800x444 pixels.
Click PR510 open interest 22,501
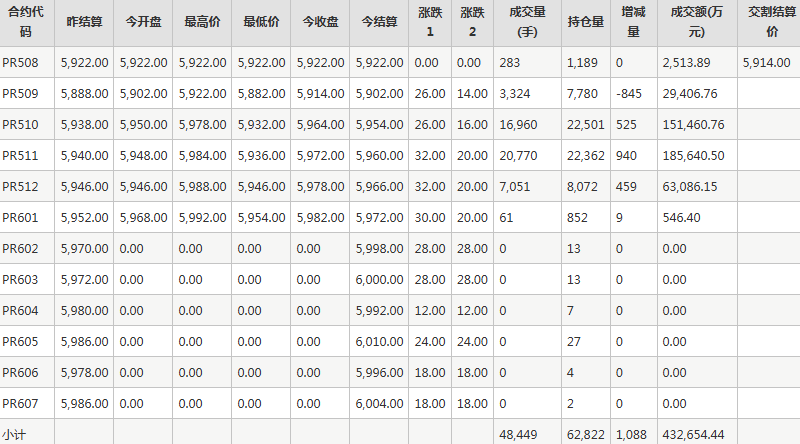tap(586, 125)
